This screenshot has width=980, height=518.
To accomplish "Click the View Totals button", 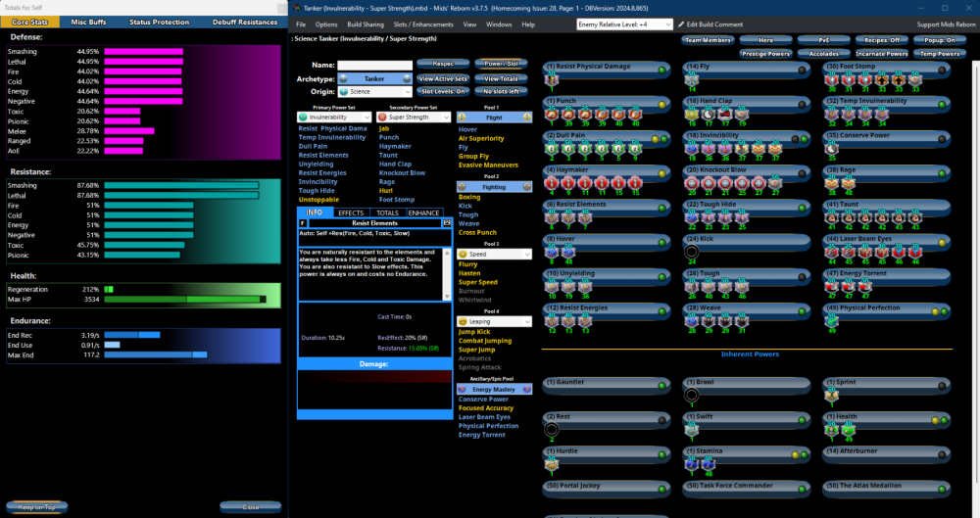I will [501, 78].
